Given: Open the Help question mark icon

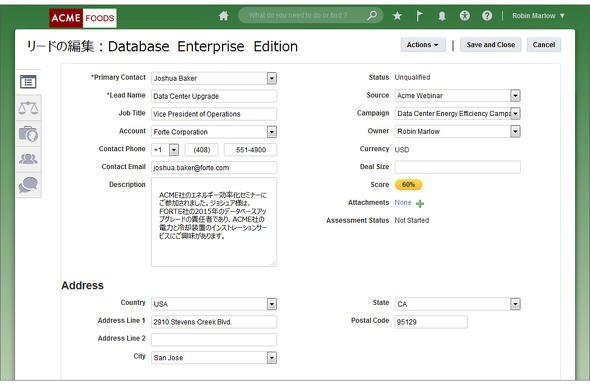Looking at the screenshot, I should pos(487,15).
